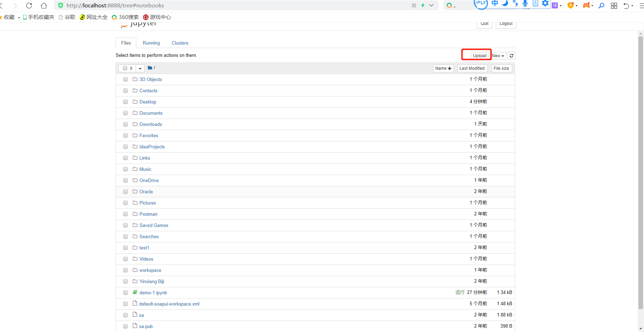Viewport: 644px width, 335px height.
Task: Open the New dropdown menu
Action: 498,56
